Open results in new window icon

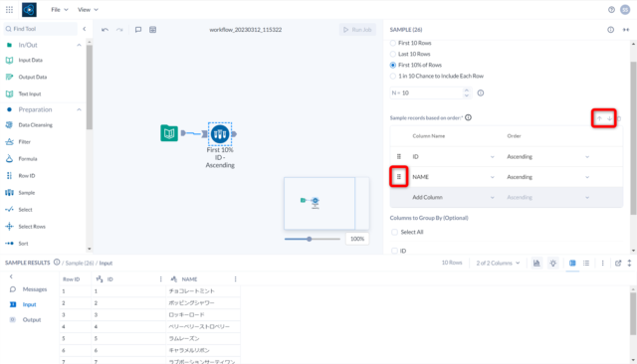click(x=618, y=263)
